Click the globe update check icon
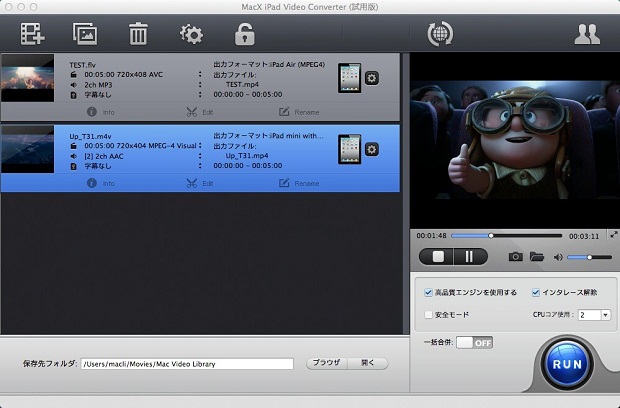The image size is (620, 408). [x=440, y=34]
